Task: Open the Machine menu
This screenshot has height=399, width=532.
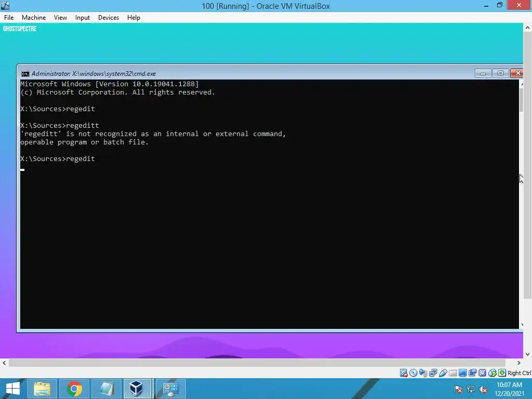Action: (34, 18)
